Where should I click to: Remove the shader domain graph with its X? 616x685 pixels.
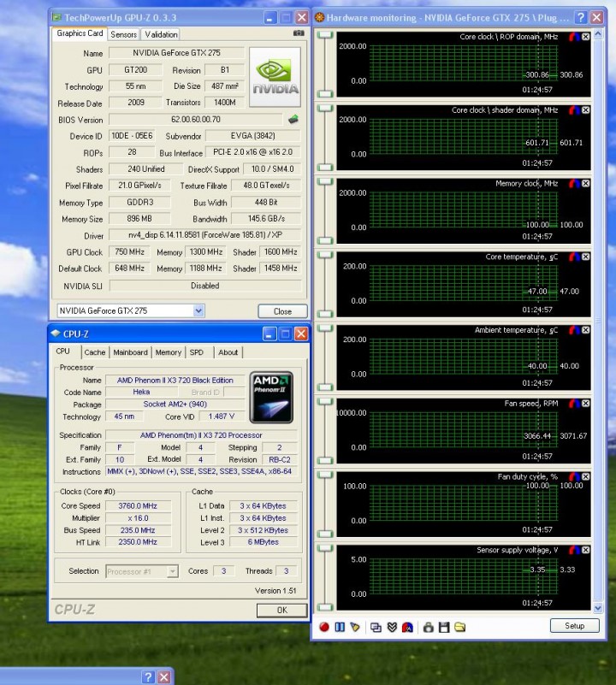tap(585, 110)
